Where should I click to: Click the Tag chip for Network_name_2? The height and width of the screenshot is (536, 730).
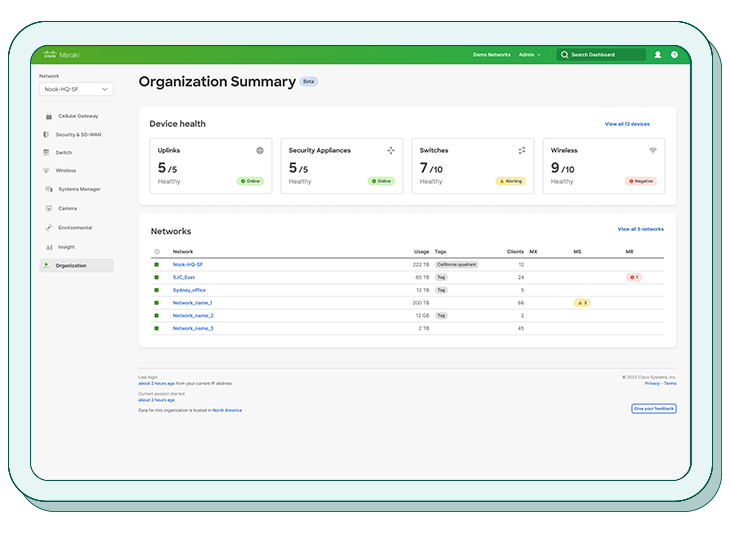coord(441,316)
